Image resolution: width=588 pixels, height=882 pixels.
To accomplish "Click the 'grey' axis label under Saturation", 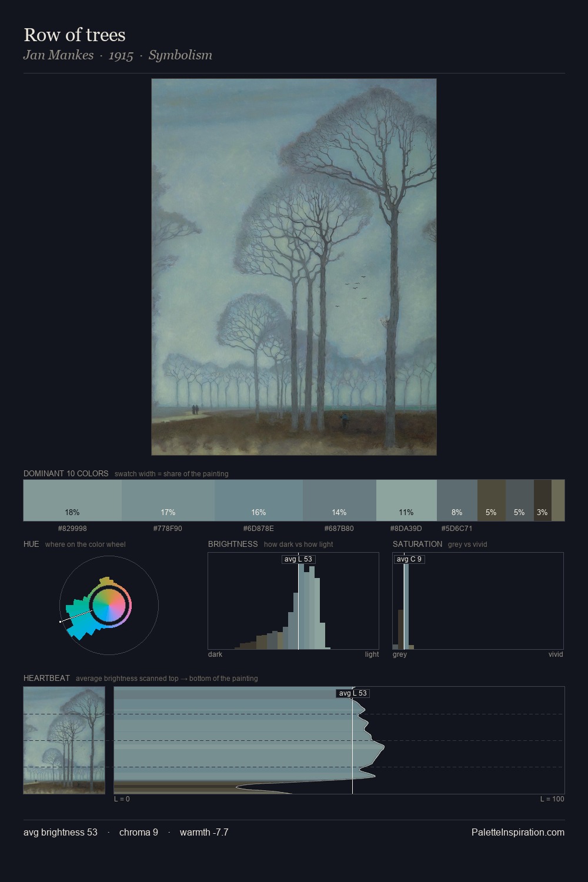I will click(400, 654).
